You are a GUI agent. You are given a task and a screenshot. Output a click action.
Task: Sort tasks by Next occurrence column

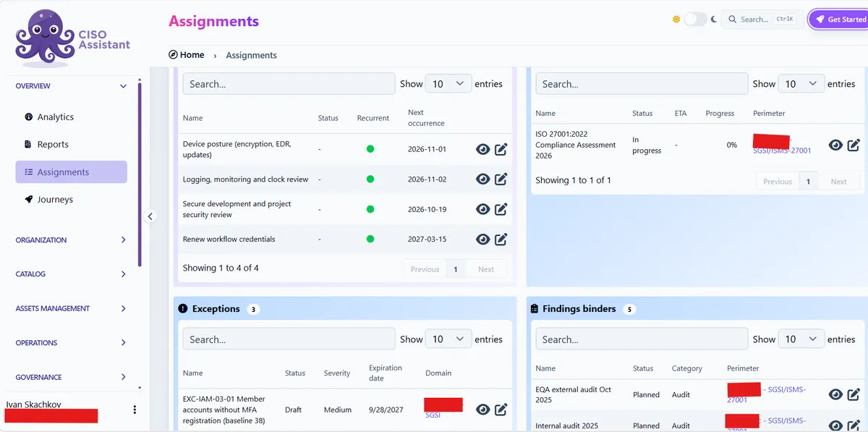[x=426, y=118]
